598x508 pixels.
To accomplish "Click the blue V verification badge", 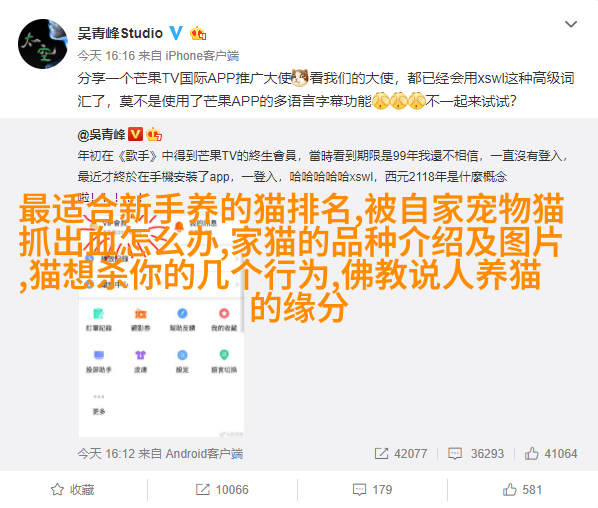I will point(176,33).
